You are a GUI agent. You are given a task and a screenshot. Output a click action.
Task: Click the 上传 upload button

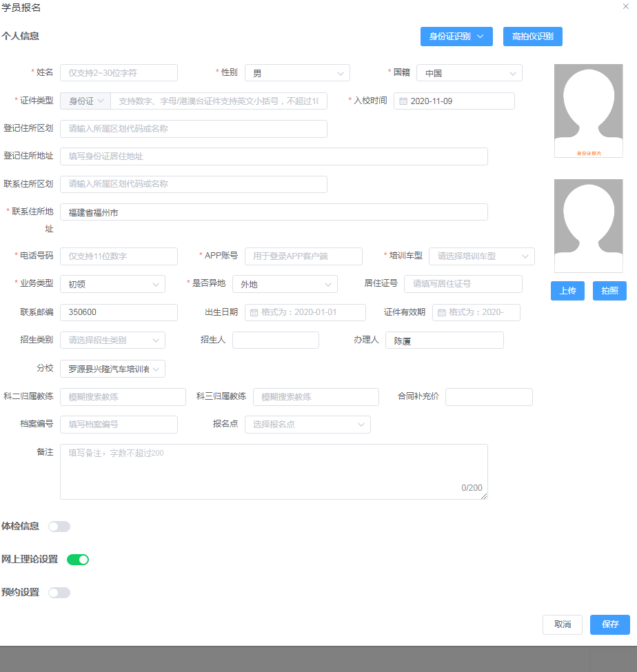567,291
